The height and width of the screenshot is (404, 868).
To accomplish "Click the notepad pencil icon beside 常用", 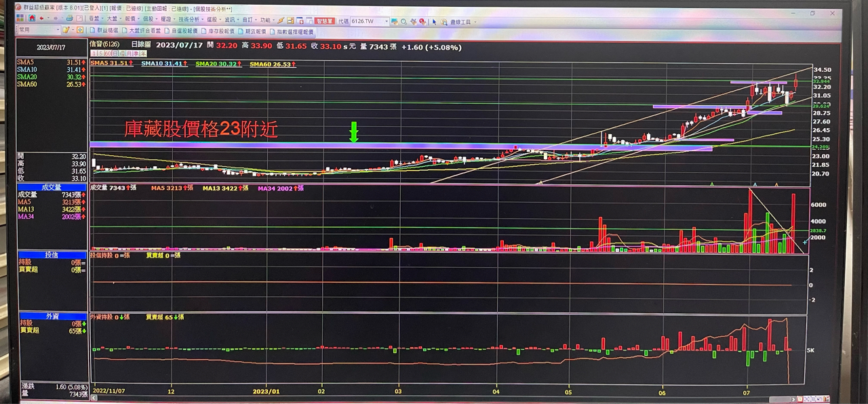I will pos(66,31).
